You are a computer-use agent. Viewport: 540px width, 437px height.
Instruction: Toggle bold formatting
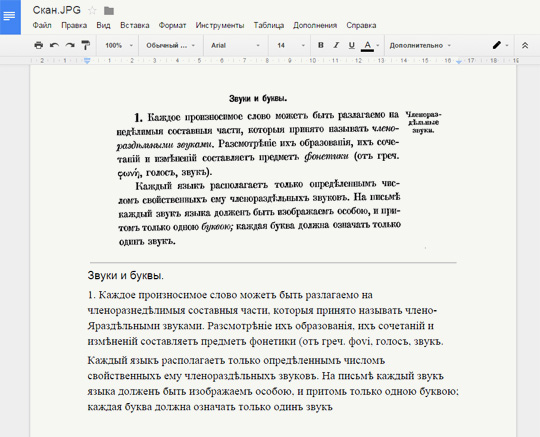click(x=321, y=45)
